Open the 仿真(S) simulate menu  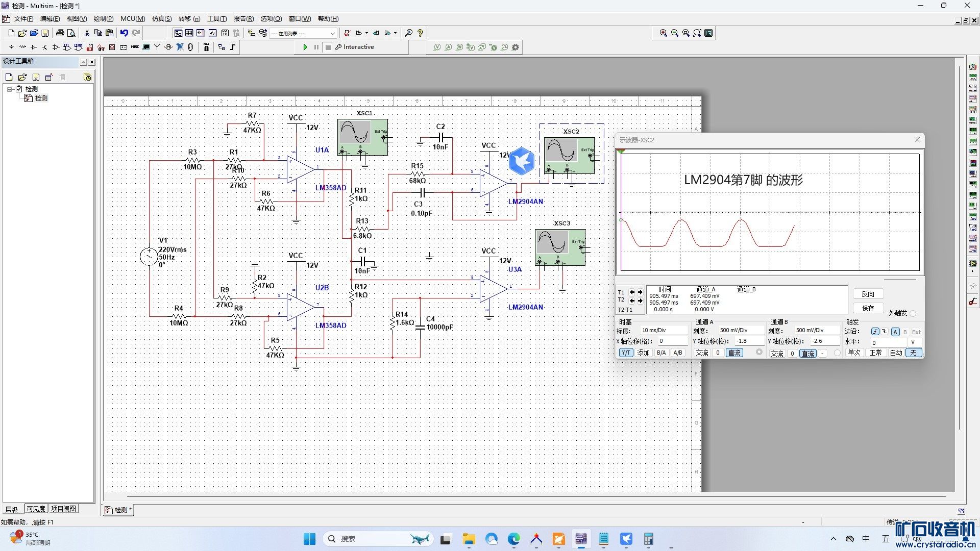161,19
